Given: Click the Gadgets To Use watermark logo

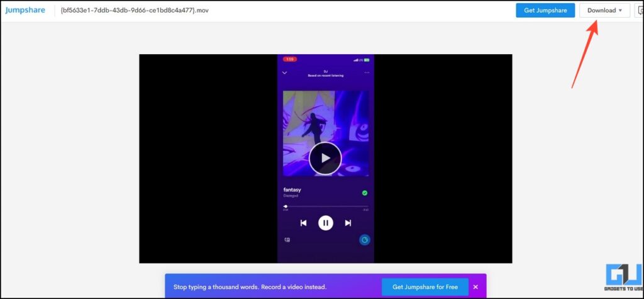Looking at the screenshot, I should pos(624,279).
